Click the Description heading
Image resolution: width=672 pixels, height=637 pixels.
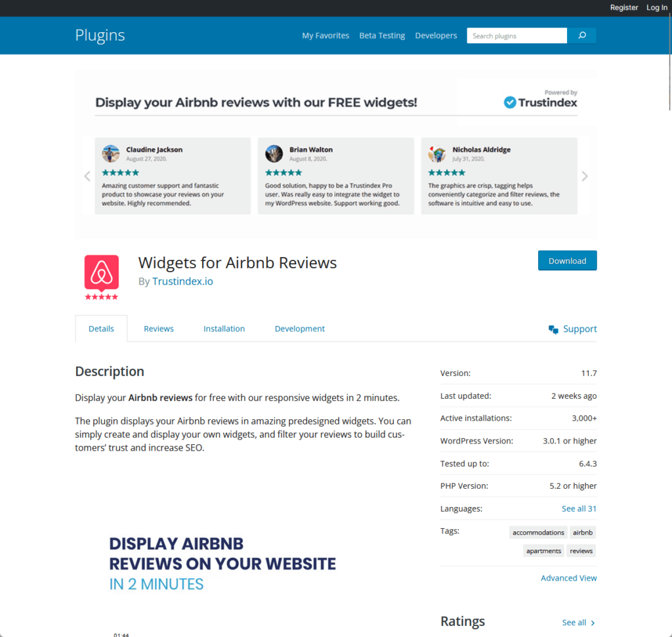point(110,371)
